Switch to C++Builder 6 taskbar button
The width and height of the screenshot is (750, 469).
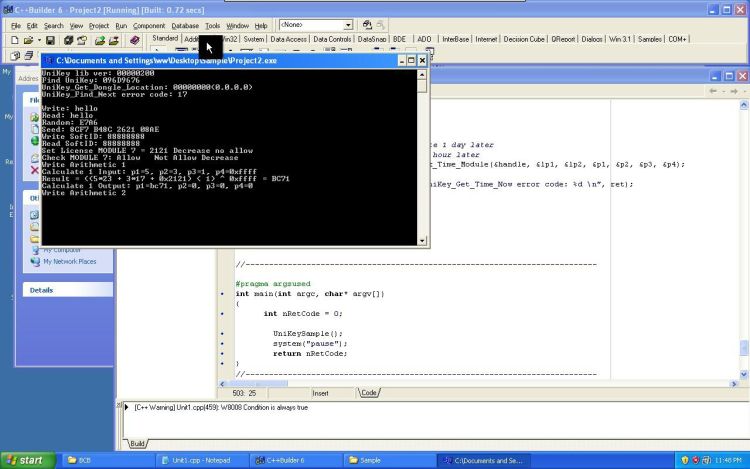tap(295, 460)
